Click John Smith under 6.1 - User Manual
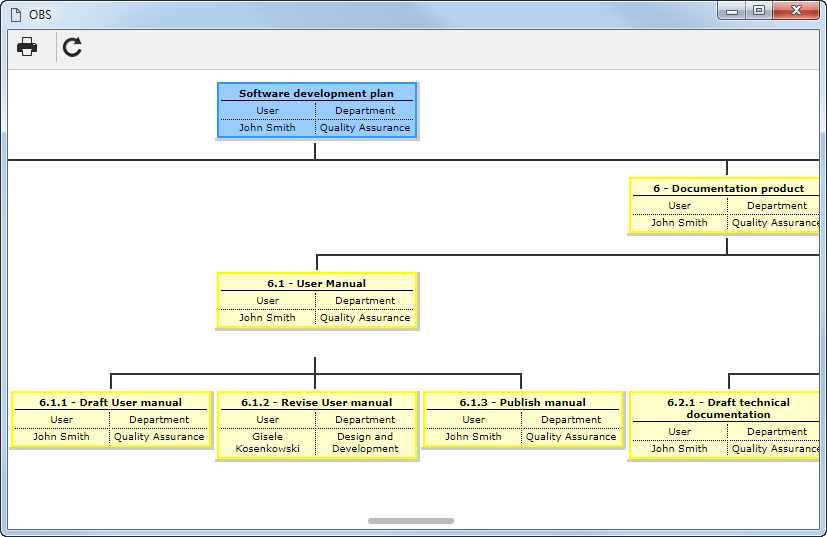 267,318
